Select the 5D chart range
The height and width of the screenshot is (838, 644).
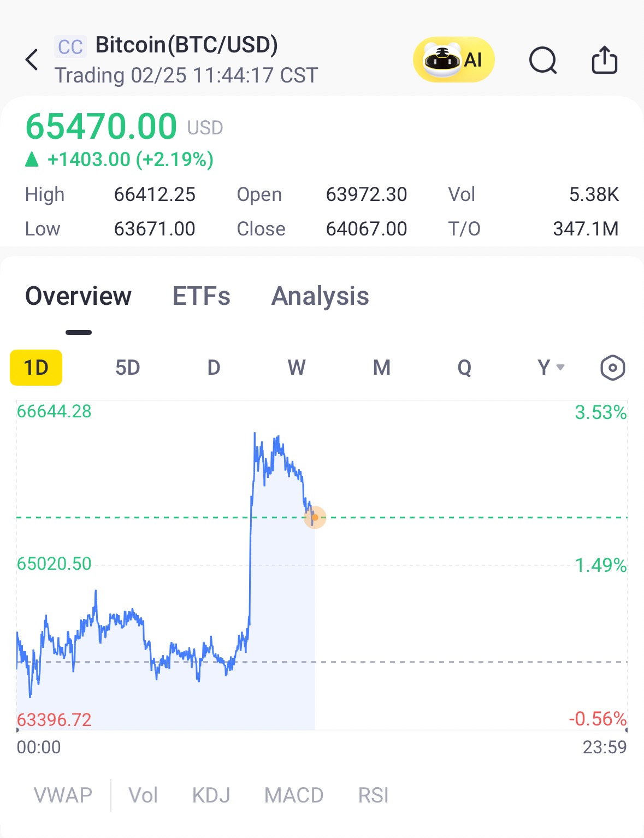tap(127, 368)
